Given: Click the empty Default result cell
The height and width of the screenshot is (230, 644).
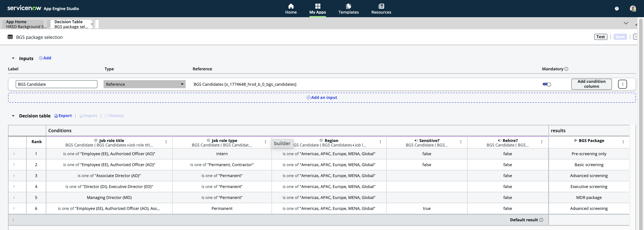Looking at the screenshot, I should [x=589, y=220].
